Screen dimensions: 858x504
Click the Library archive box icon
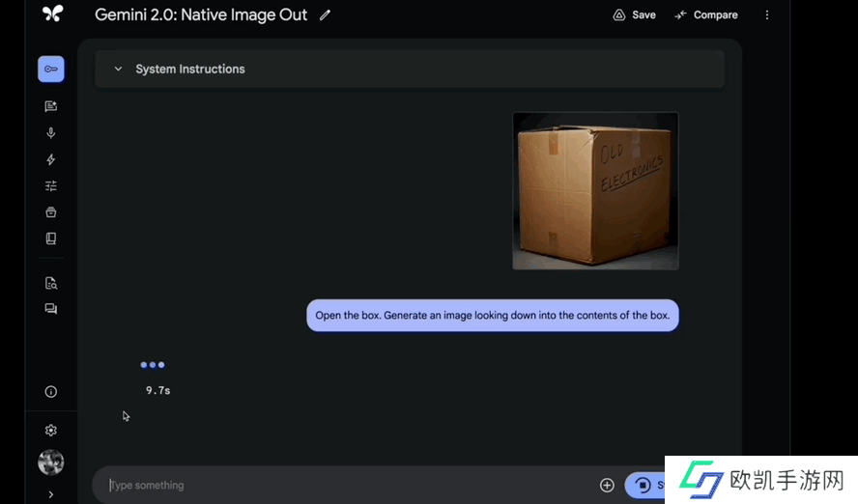click(x=51, y=212)
